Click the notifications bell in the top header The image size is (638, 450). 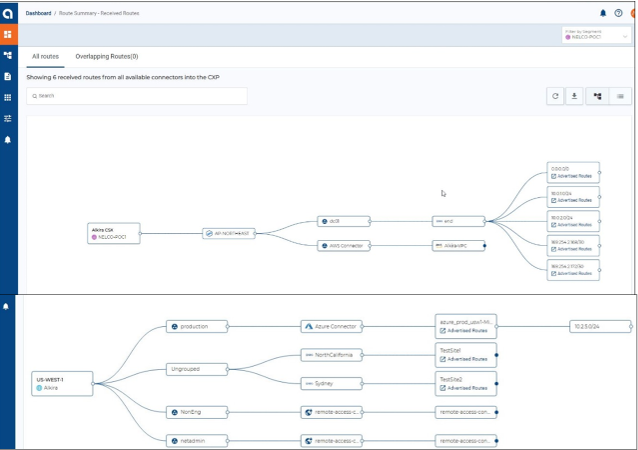click(x=603, y=13)
